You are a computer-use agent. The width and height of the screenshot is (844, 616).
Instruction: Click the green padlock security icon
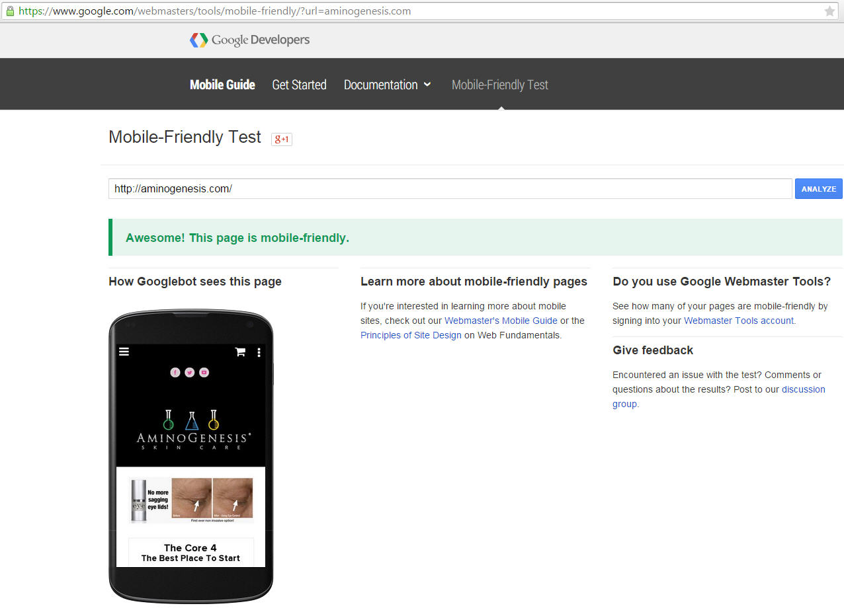(9, 11)
